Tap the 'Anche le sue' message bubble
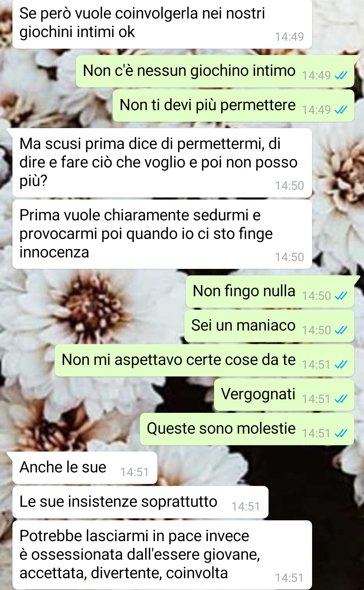The image size is (364, 590). coord(85,468)
